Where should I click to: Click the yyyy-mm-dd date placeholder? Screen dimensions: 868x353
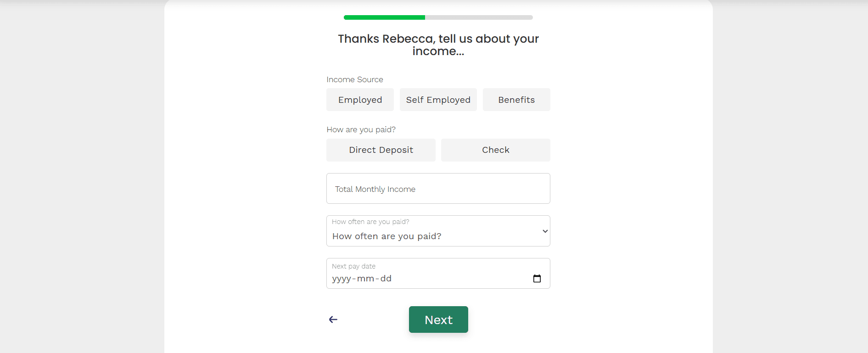(x=362, y=278)
